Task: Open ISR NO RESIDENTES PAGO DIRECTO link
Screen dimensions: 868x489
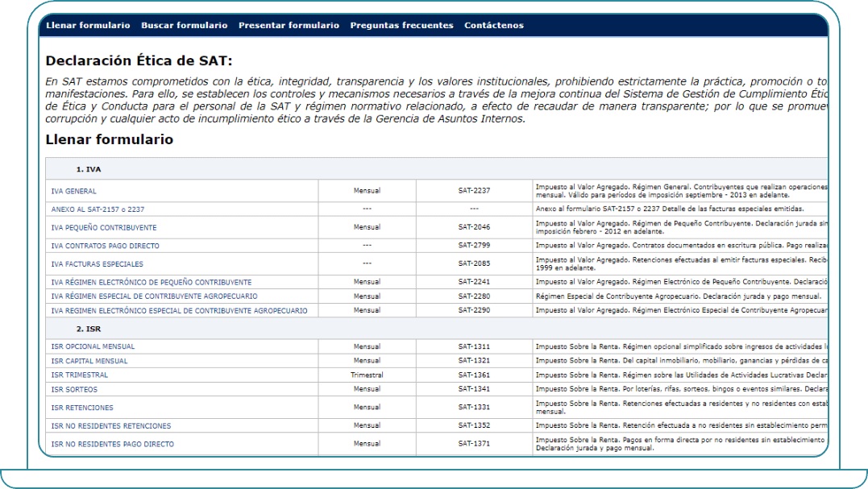Action: click(112, 444)
